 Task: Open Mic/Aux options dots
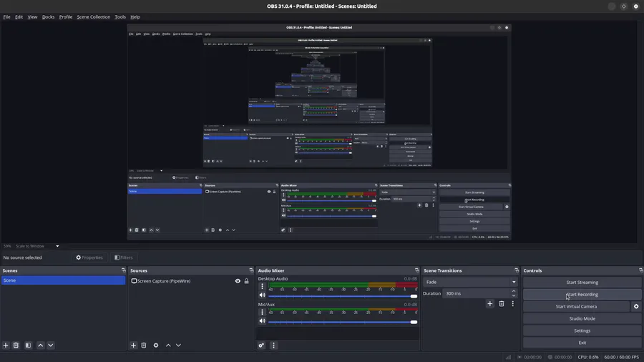[262, 313]
